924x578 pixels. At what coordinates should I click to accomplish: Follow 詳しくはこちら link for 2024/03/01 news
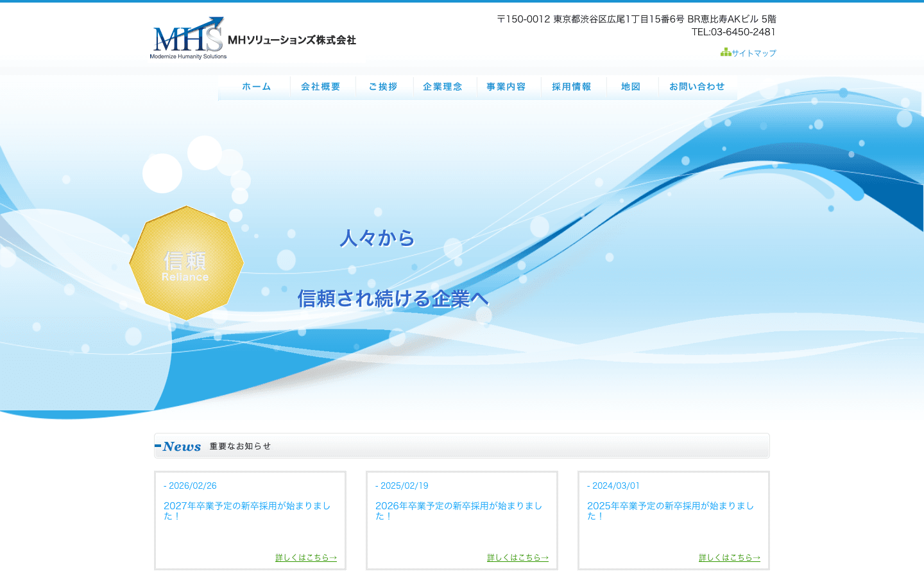730,557
